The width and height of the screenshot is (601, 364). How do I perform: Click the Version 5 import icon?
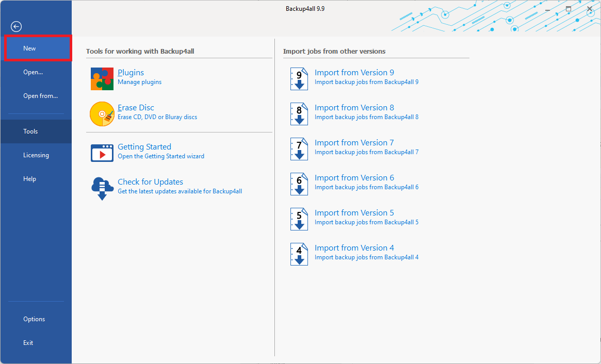[299, 219]
